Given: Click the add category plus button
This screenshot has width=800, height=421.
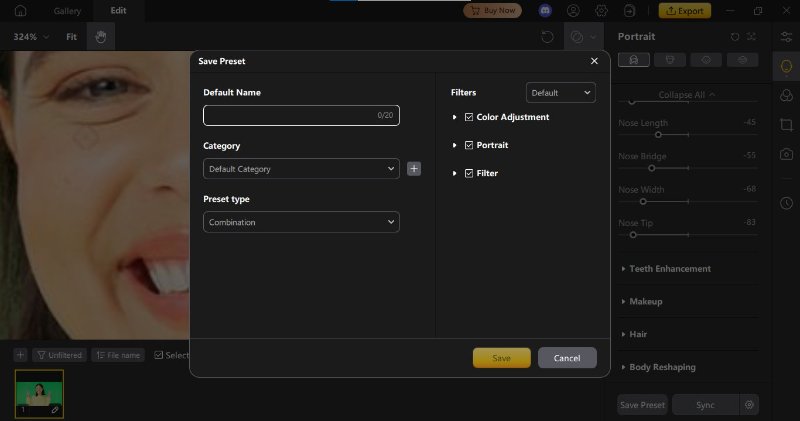Looking at the screenshot, I should coord(414,169).
